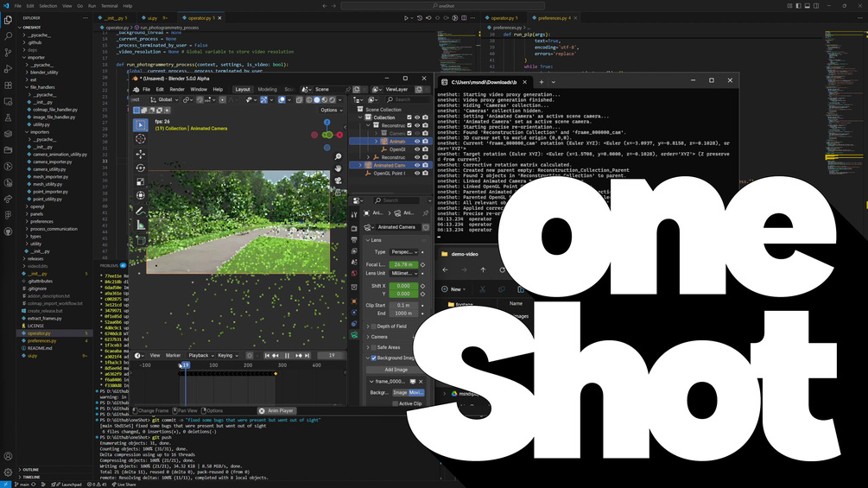Click the viewport pan hand icon
The height and width of the screenshot is (488, 868).
click(339, 168)
